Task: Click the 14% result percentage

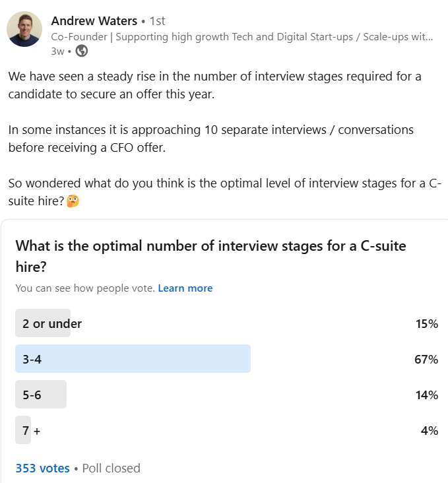Action: (x=427, y=395)
